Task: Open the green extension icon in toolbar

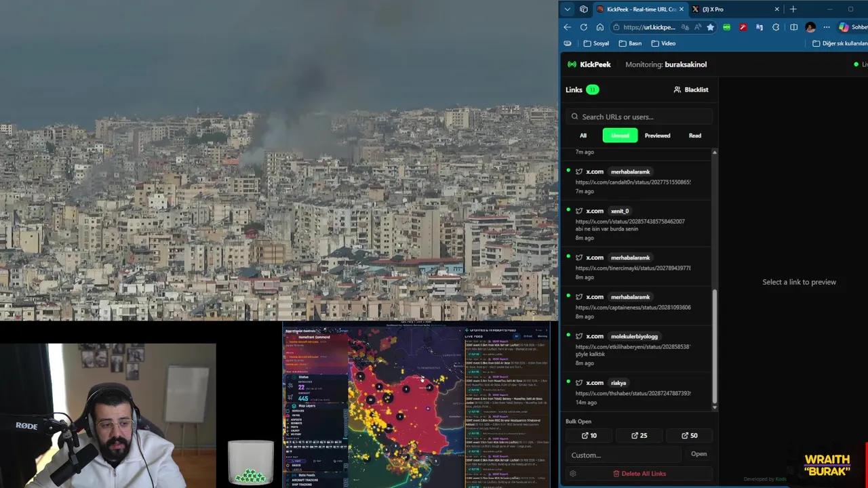Action: pyautogui.click(x=727, y=27)
